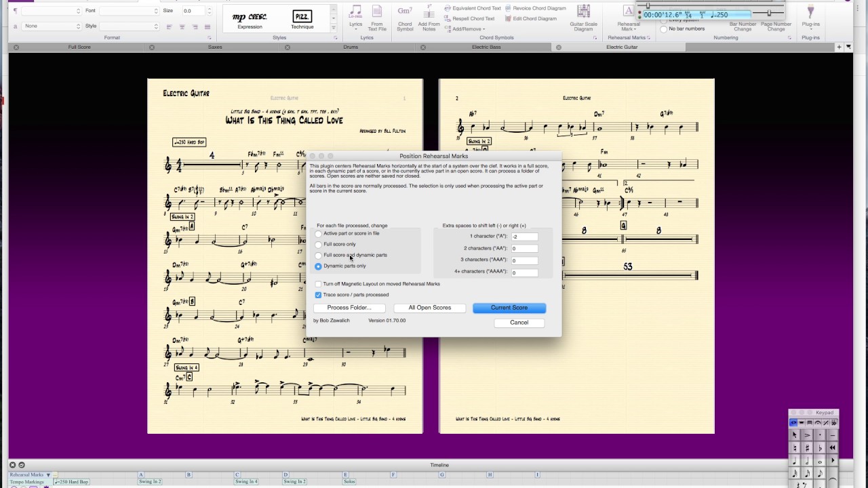Screen dimensions: 868x488
Task: Switch to the Saxes tab
Action: [x=215, y=47]
